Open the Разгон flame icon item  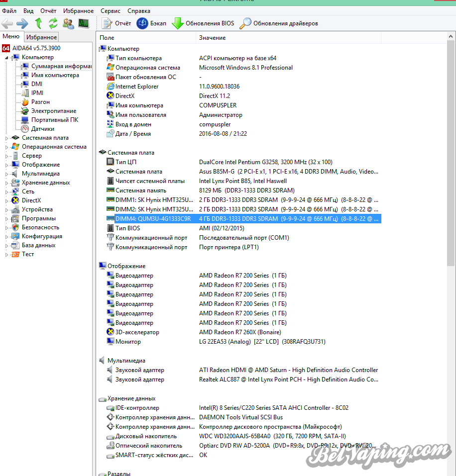tap(25, 101)
